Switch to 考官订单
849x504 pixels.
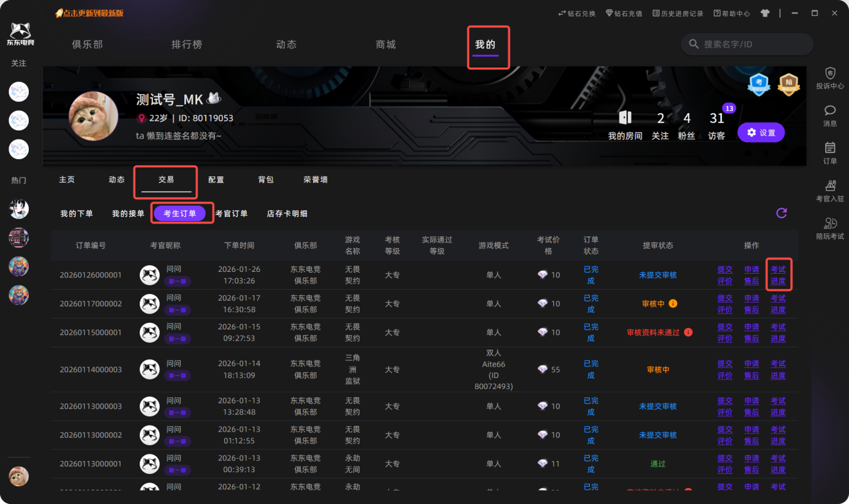[232, 214]
